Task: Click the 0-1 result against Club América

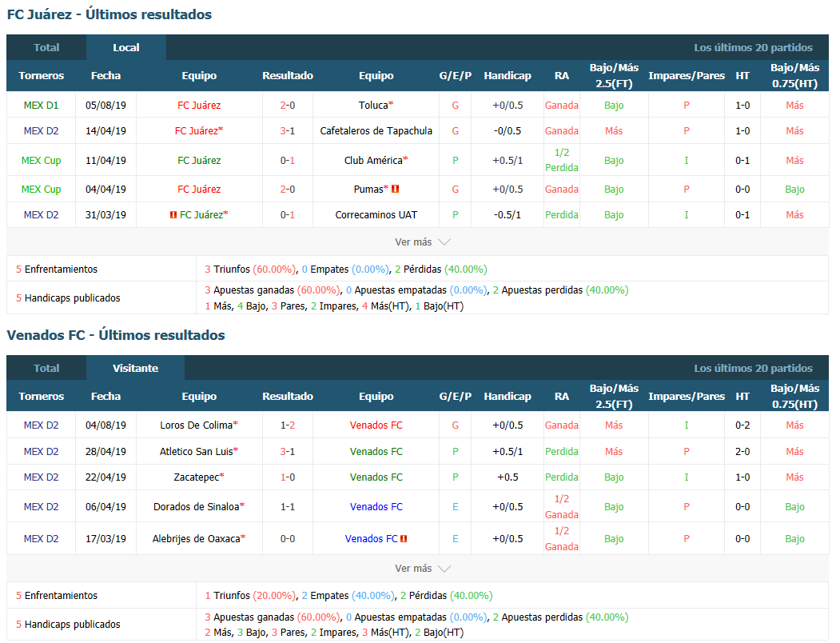Action: [288, 160]
